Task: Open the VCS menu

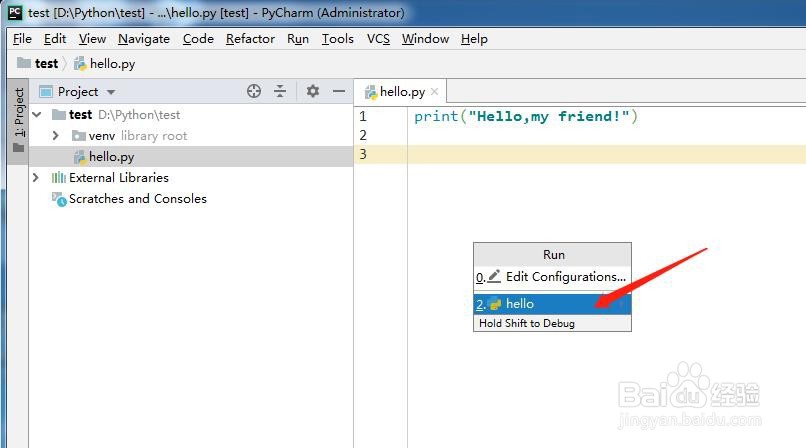Action: coord(378,39)
